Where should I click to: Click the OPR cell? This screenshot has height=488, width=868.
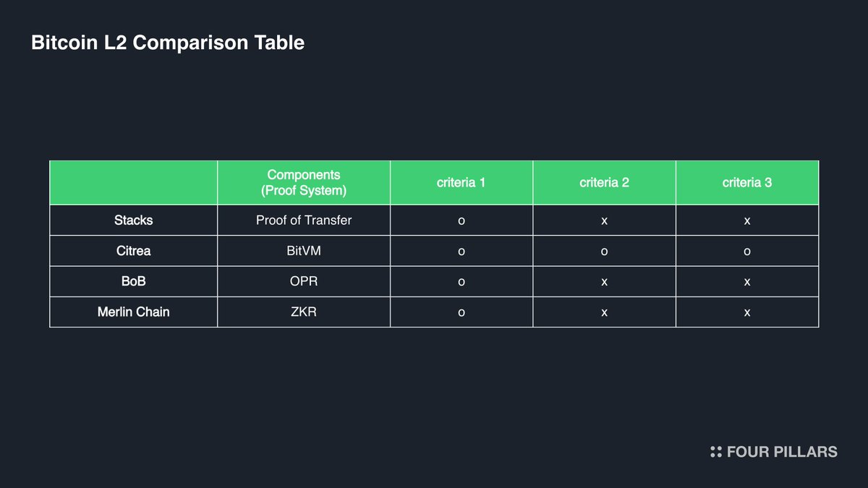pyautogui.click(x=304, y=281)
